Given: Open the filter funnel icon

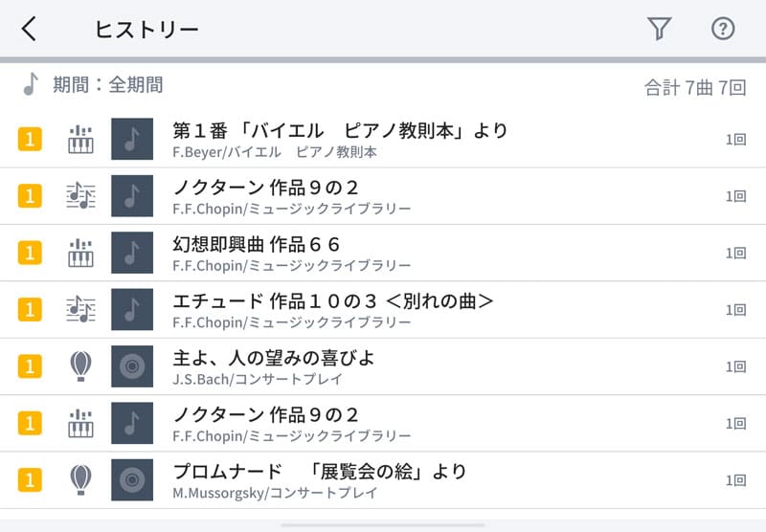Looking at the screenshot, I should pyautogui.click(x=659, y=29).
